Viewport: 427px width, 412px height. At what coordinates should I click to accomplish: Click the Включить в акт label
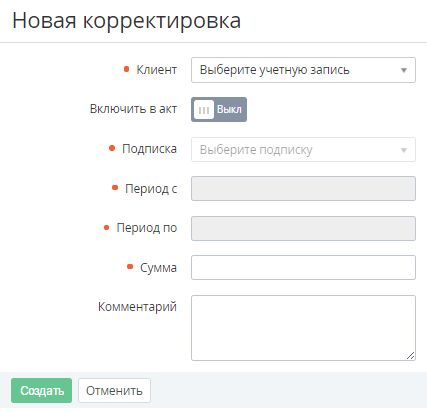click(133, 109)
